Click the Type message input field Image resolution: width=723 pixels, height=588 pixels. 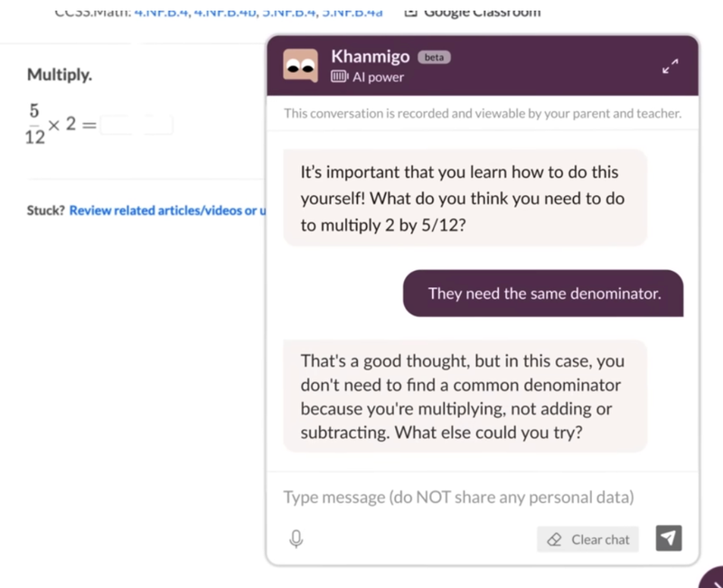(458, 497)
